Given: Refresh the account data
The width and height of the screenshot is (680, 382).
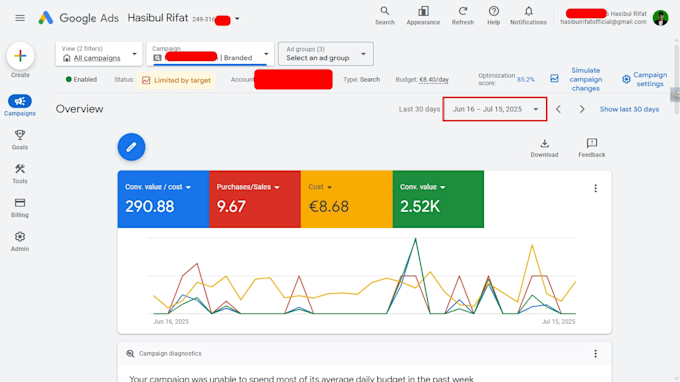Looking at the screenshot, I should 463,16.
